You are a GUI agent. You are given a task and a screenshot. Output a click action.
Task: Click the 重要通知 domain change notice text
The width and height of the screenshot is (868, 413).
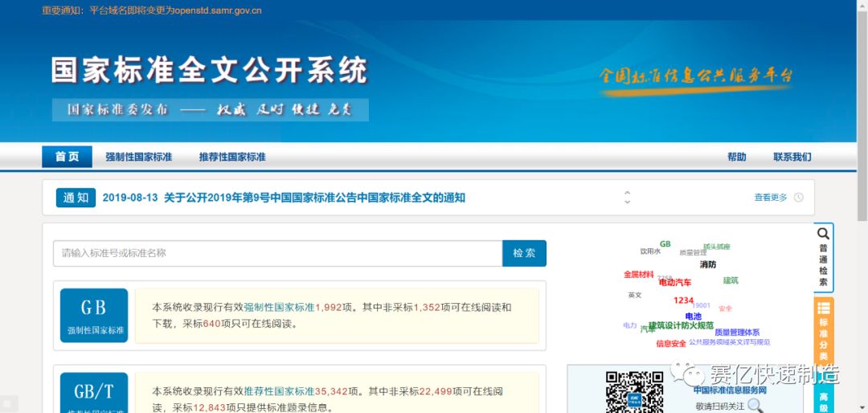click(152, 10)
